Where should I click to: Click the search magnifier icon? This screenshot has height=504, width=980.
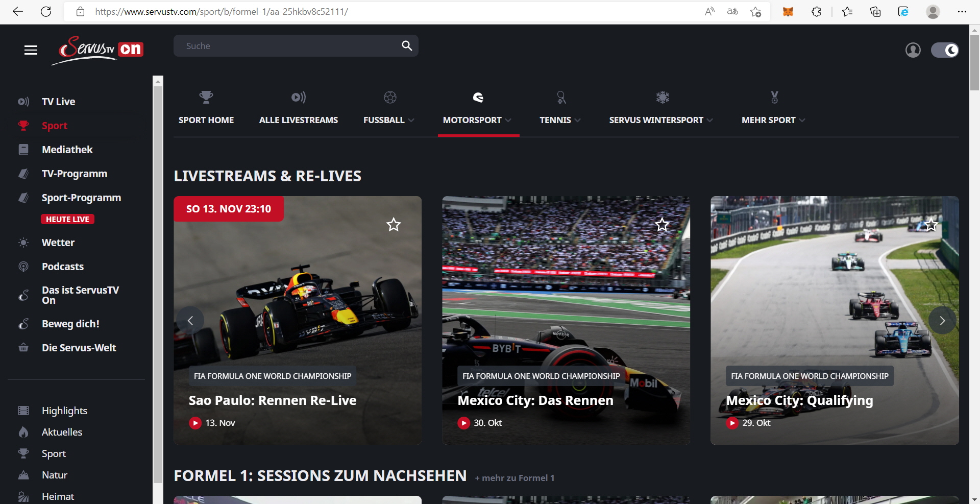pos(407,46)
